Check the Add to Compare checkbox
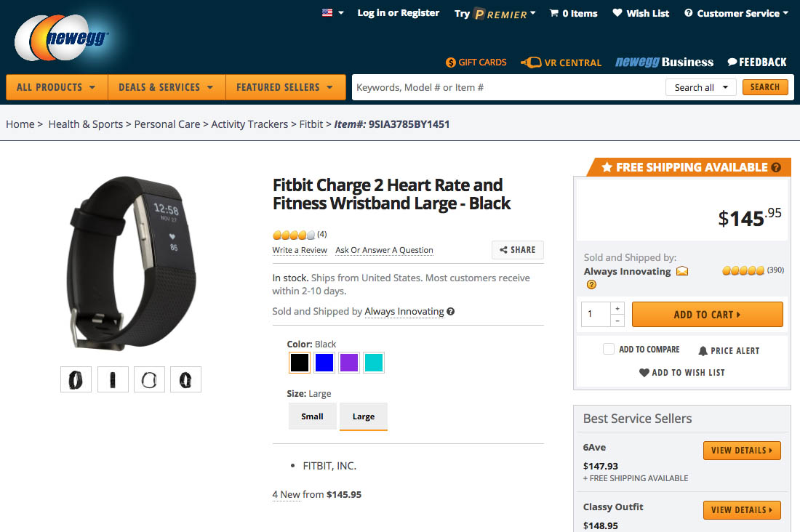 (x=609, y=349)
